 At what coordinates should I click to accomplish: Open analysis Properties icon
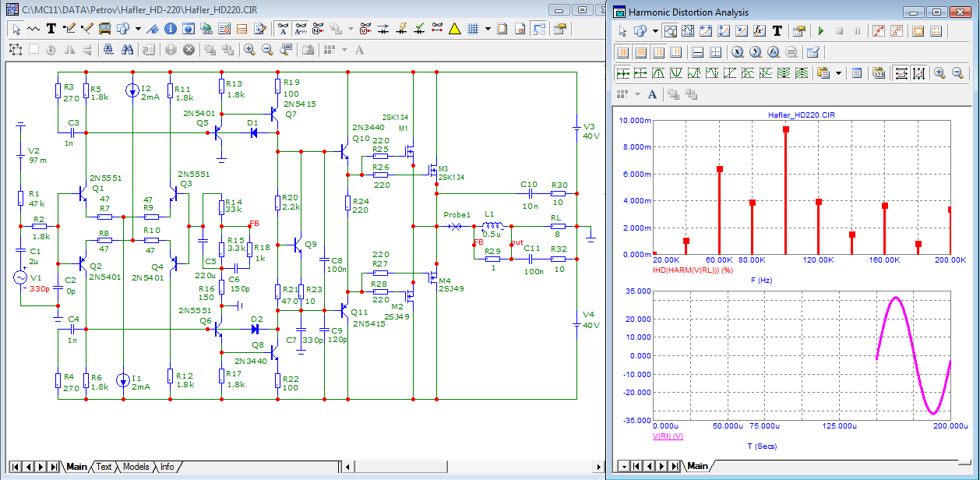799,31
